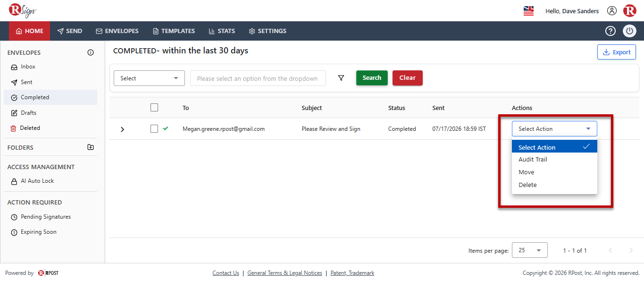Click the filter funnel icon
The image size is (644, 281).
tap(341, 78)
